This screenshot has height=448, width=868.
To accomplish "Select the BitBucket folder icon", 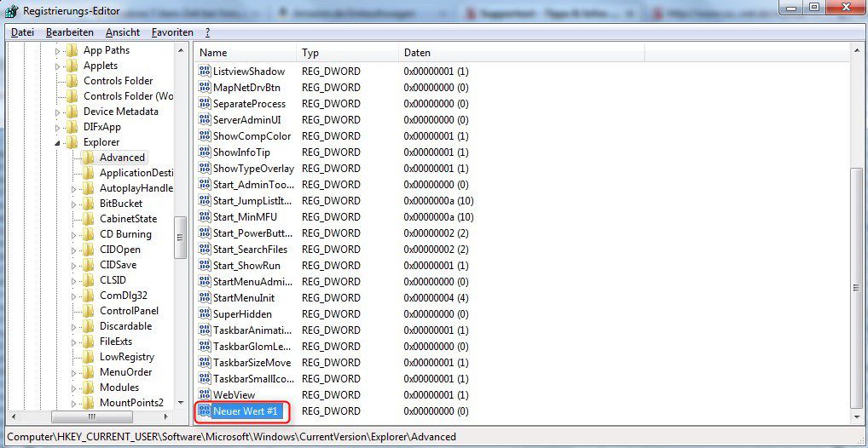I will coord(89,204).
